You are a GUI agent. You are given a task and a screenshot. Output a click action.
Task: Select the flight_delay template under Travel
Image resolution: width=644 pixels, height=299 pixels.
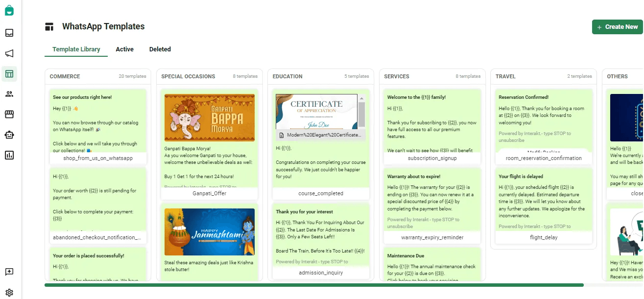click(543, 237)
